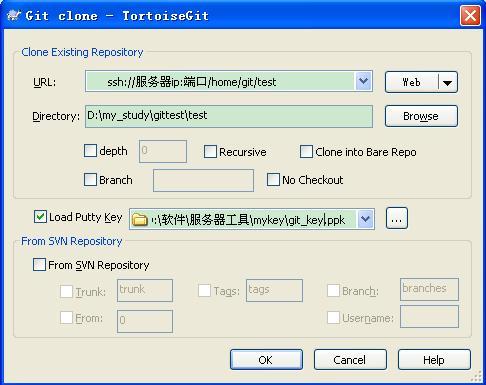The image size is (486, 385).
Task: Toggle the SVN Branch checkbox
Action: click(333, 290)
